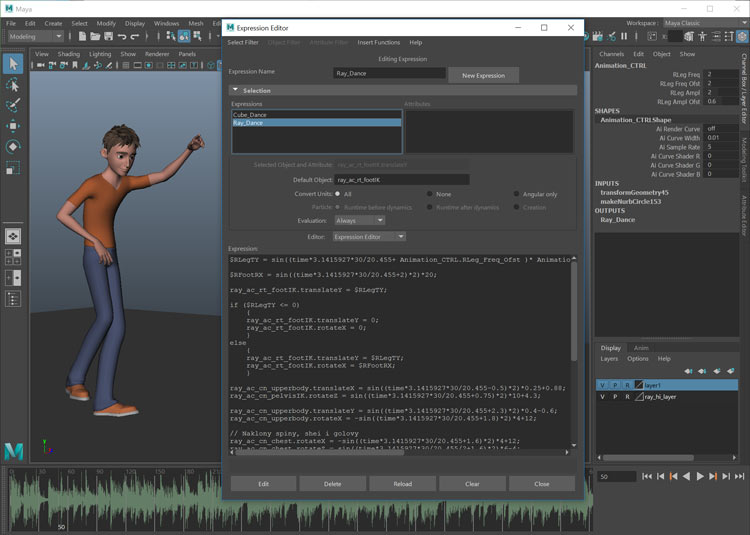Pick the Move tool in toolbox
The image size is (750, 535).
coord(14,126)
